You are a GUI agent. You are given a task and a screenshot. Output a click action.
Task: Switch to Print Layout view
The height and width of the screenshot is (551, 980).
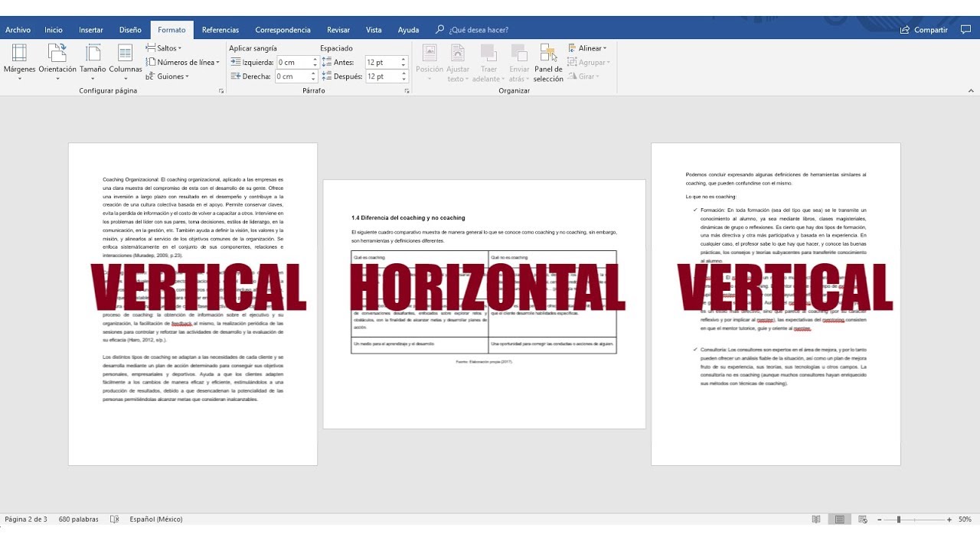tap(840, 519)
